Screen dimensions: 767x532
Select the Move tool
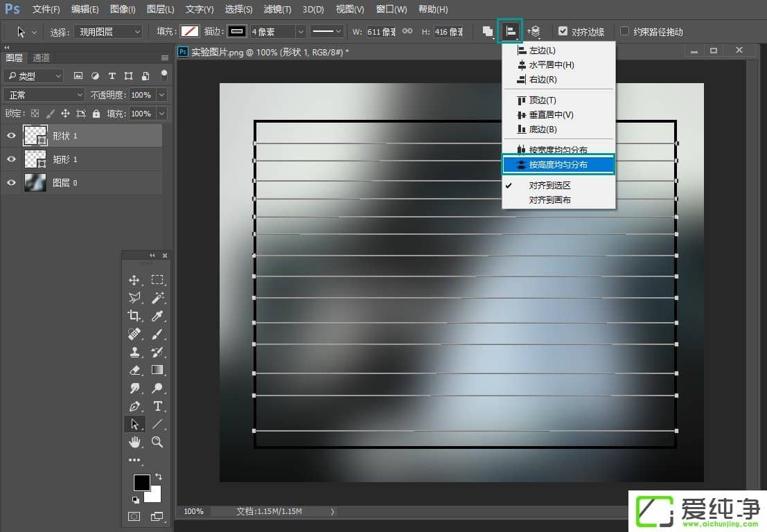click(134, 280)
